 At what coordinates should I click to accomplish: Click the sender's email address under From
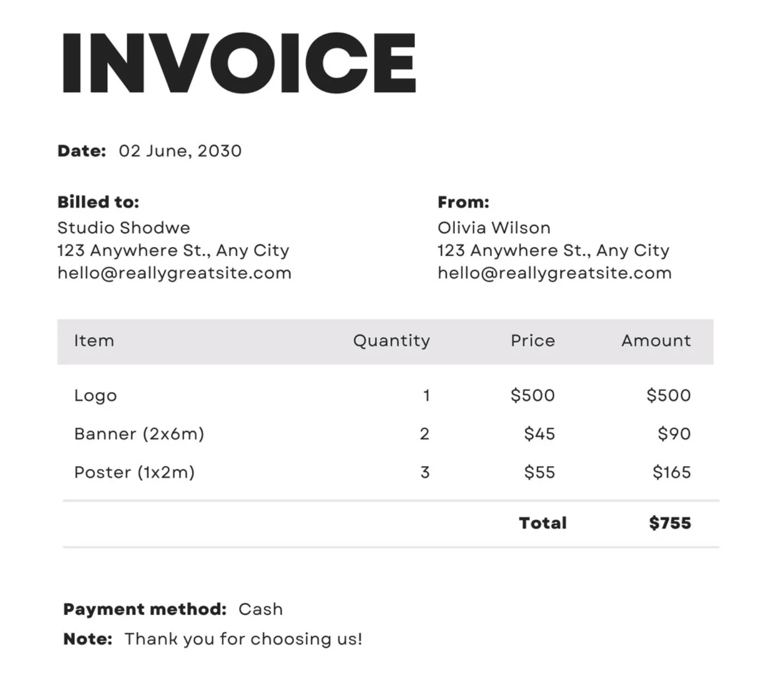[x=554, y=273]
